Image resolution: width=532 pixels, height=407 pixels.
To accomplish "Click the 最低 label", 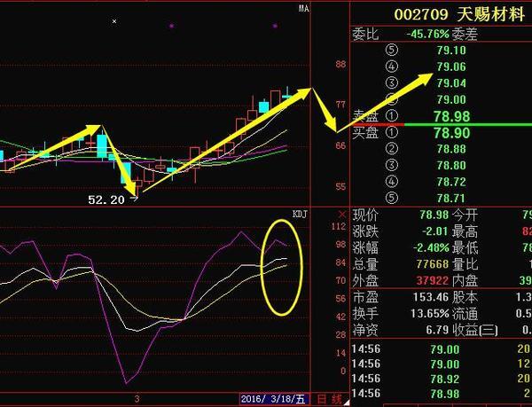I will (x=465, y=248).
